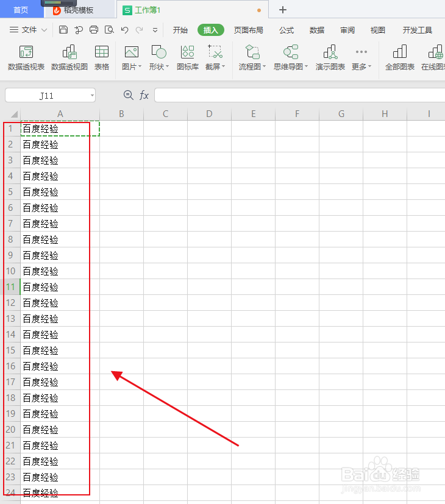Expand the 形状 dropdown arrow
Image resolution: width=445 pixels, height=504 pixels.
click(167, 66)
